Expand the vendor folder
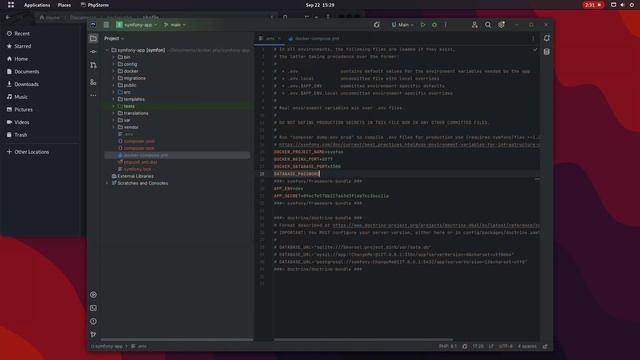640x360 pixels. [x=114, y=127]
